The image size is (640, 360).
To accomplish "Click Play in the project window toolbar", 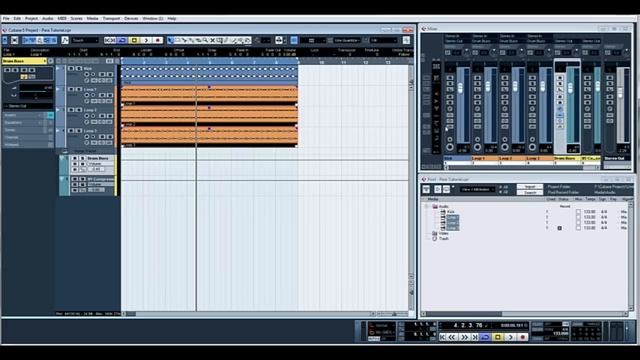I will coord(146,40).
